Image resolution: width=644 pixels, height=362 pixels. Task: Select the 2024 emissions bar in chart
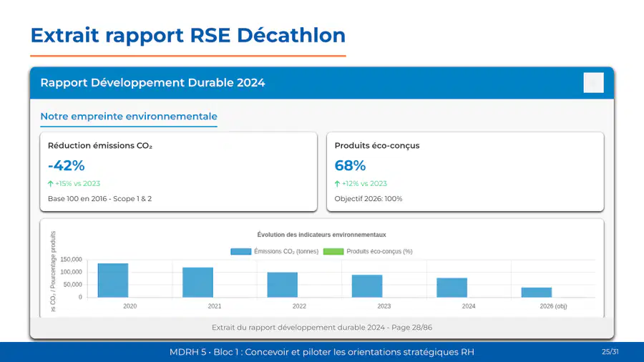point(452,288)
